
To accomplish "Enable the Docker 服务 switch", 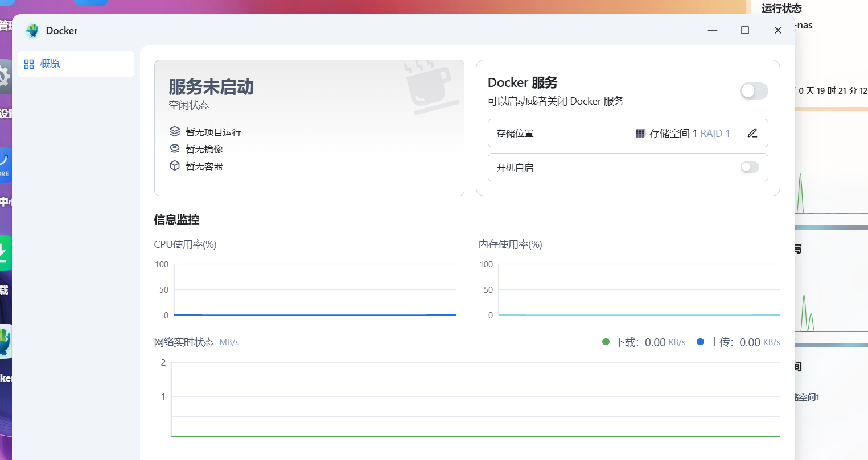I will click(x=754, y=91).
